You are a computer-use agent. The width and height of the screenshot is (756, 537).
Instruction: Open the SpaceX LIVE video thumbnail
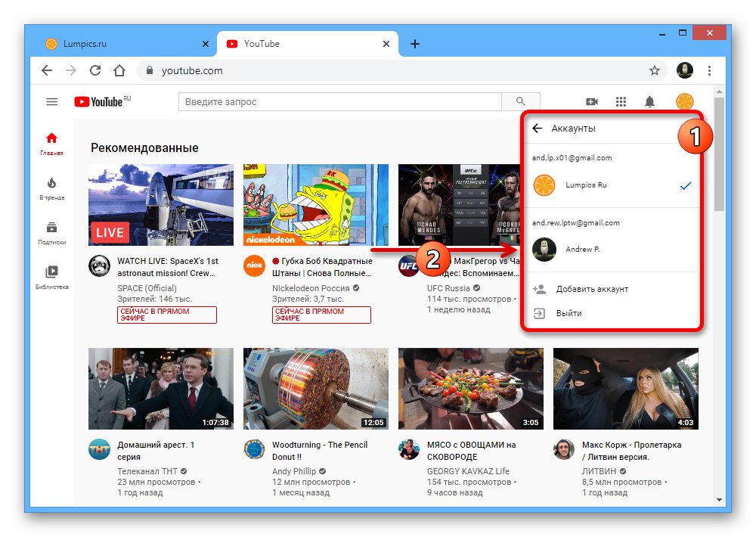click(161, 204)
